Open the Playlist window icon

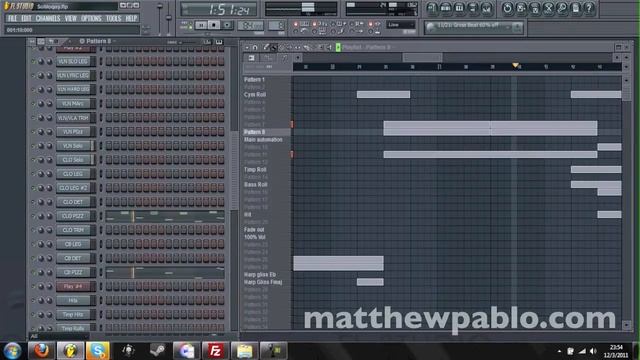tap(432, 8)
